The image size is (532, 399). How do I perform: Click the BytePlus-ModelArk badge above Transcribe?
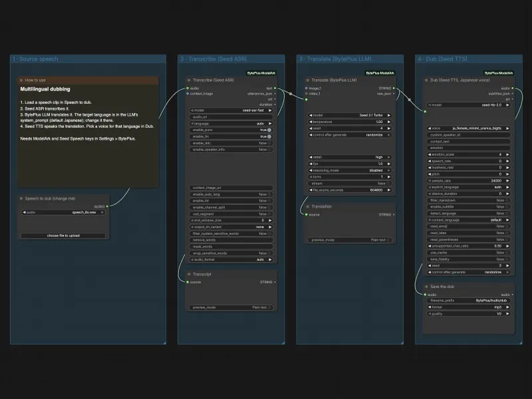point(261,73)
